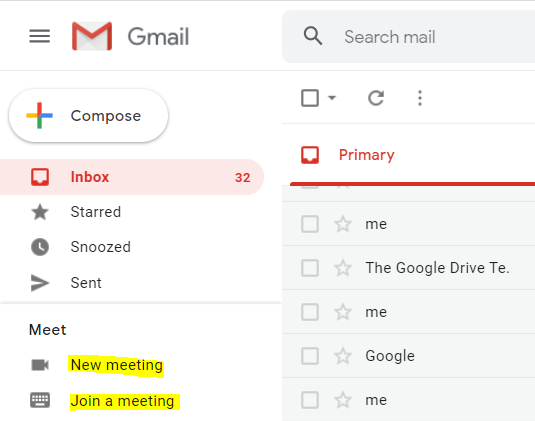The image size is (535, 421).
Task: Open the main menu hamburger icon
Action: [x=40, y=36]
